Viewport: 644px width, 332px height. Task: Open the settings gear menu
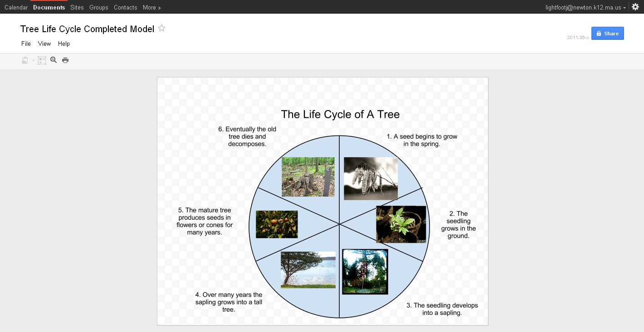click(635, 7)
